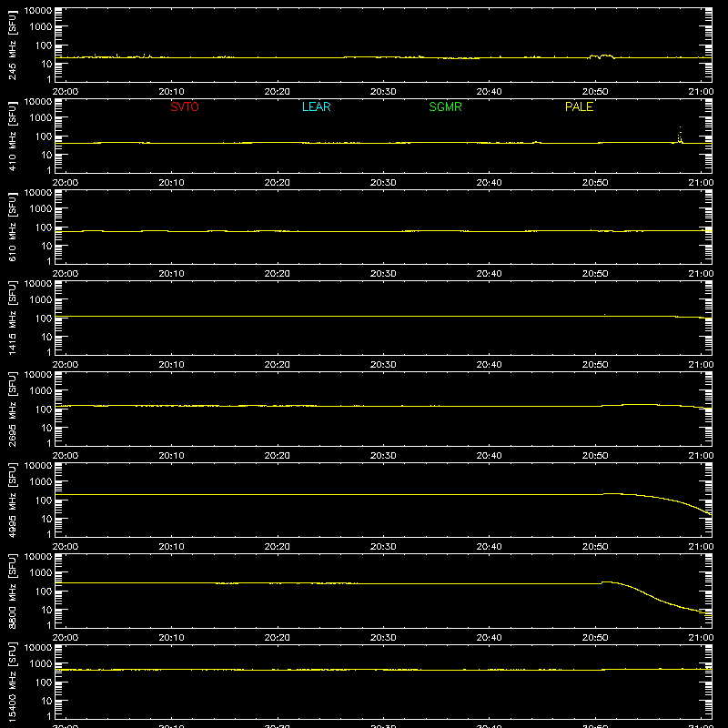Click the 21:00 time label under 8800 MHz plot
The image size is (728, 728).
point(701,638)
